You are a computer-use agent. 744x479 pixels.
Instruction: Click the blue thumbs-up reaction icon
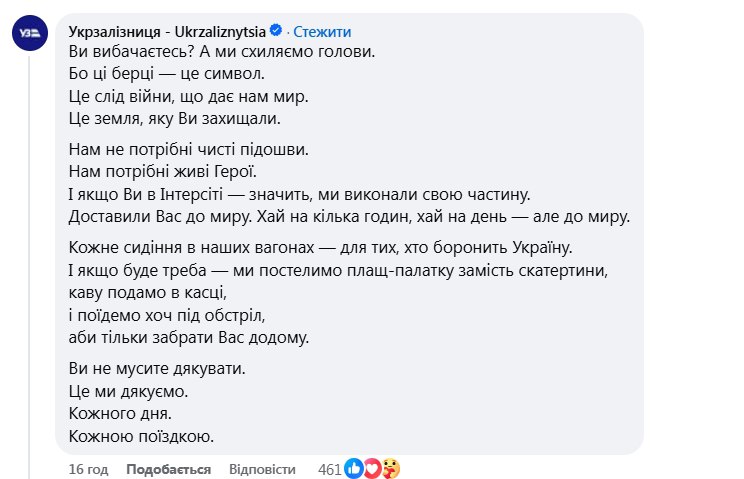[x=354, y=468]
